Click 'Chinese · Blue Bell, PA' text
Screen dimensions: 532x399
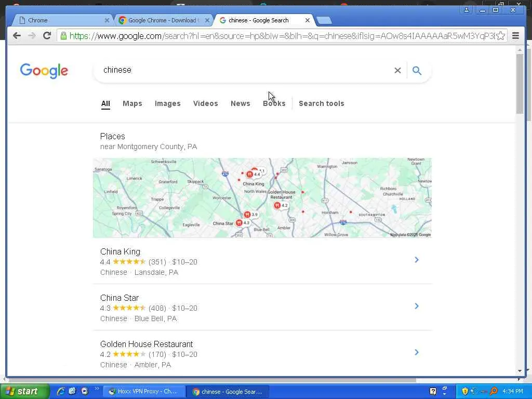138,318
